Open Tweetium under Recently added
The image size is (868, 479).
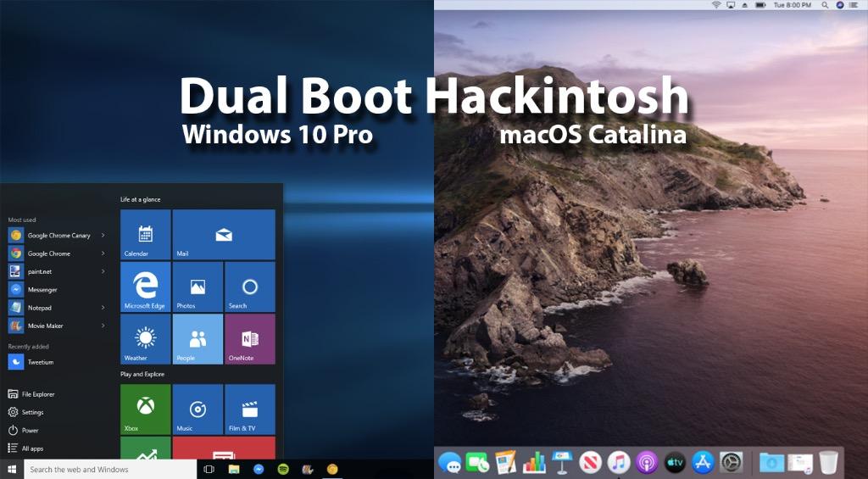pyautogui.click(x=31, y=362)
